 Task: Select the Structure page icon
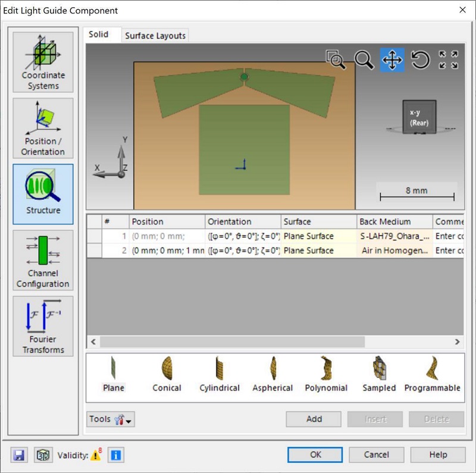(x=43, y=194)
